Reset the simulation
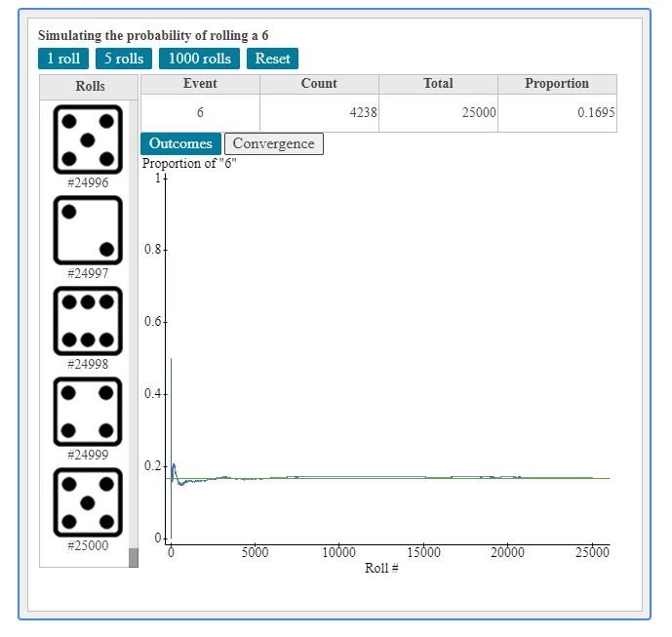The width and height of the screenshot is (672, 637). pos(272,59)
